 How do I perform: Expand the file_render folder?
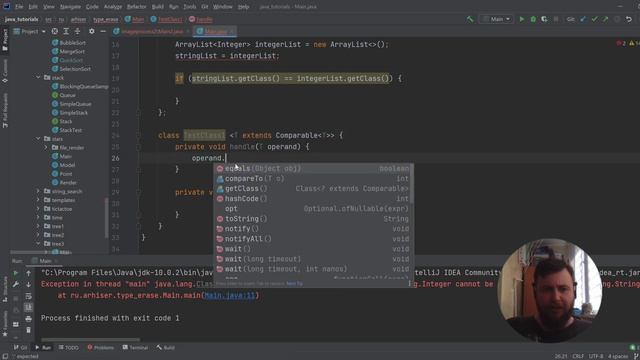tap(46, 147)
